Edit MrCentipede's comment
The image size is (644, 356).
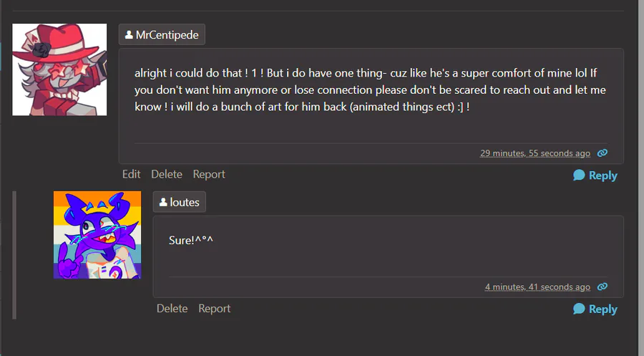tap(131, 174)
